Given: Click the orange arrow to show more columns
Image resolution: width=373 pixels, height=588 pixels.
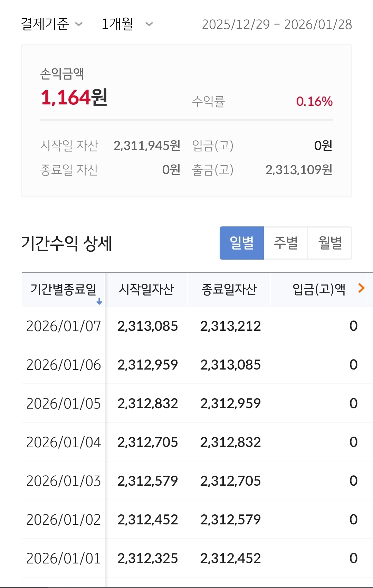Looking at the screenshot, I should pos(361,288).
